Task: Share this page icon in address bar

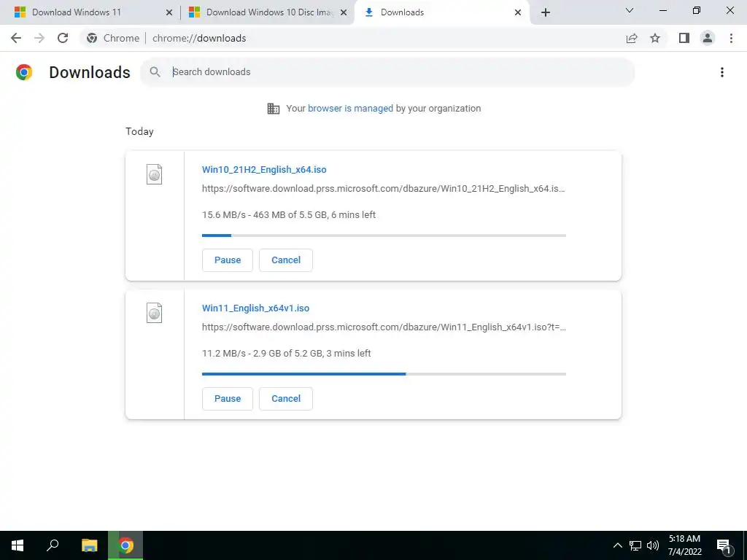Action: tap(632, 38)
